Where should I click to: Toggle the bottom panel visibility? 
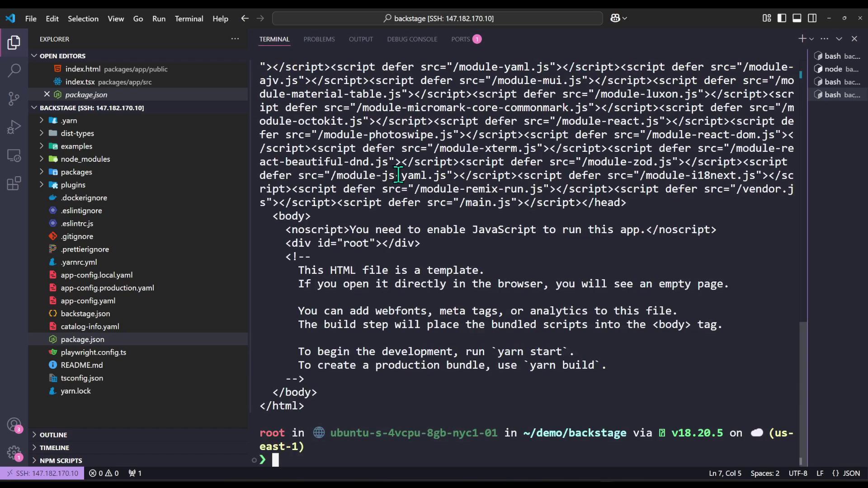click(x=797, y=18)
